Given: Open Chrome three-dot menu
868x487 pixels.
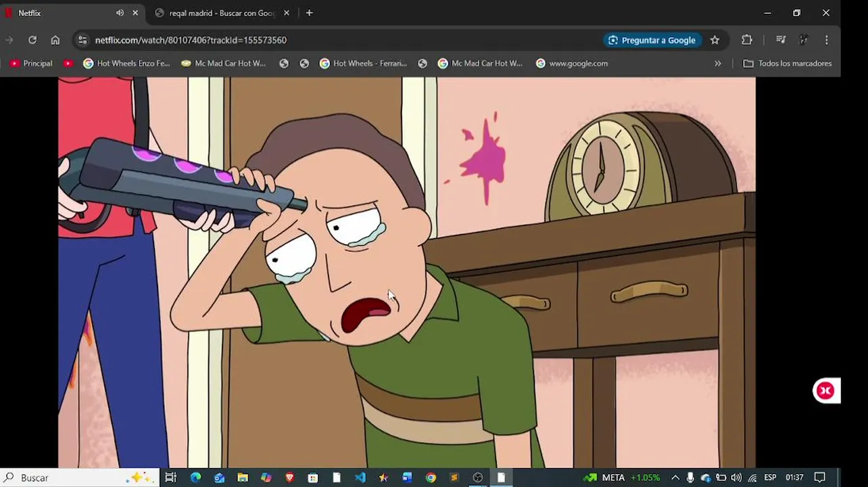Looking at the screenshot, I should click(826, 40).
